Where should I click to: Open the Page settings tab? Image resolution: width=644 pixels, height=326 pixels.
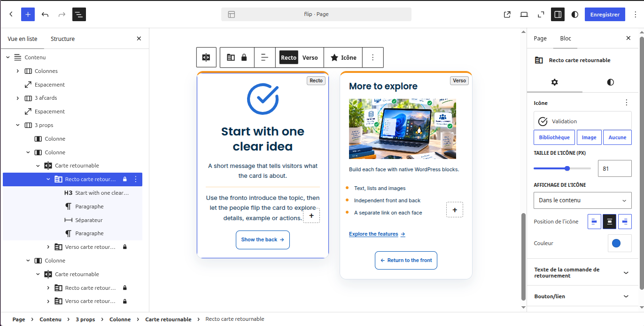(540, 38)
